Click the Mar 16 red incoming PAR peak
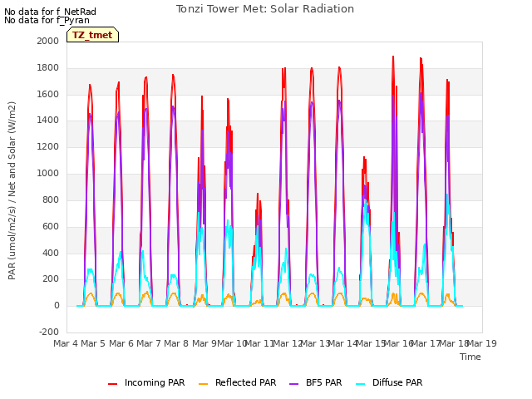532x399 pixels. pos(393,57)
